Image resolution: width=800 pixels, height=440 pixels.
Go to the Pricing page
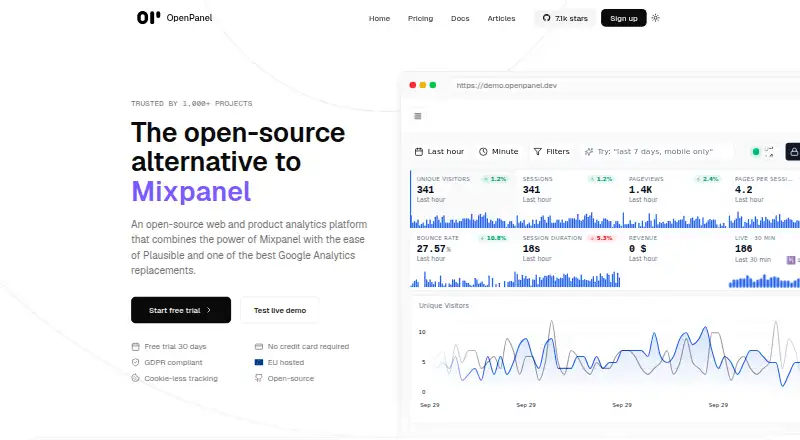(420, 18)
